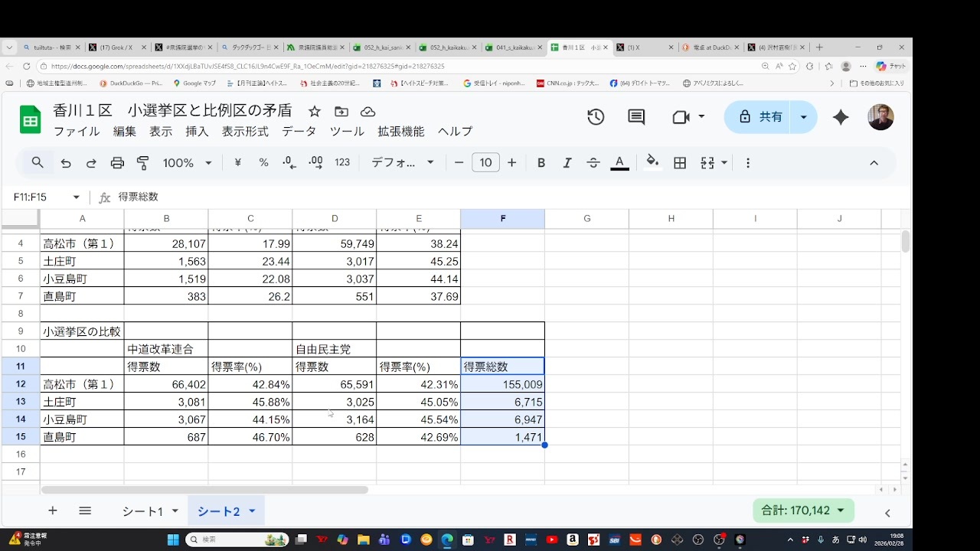Open the font family dropdown
The width and height of the screenshot is (980, 551).
coord(403,163)
